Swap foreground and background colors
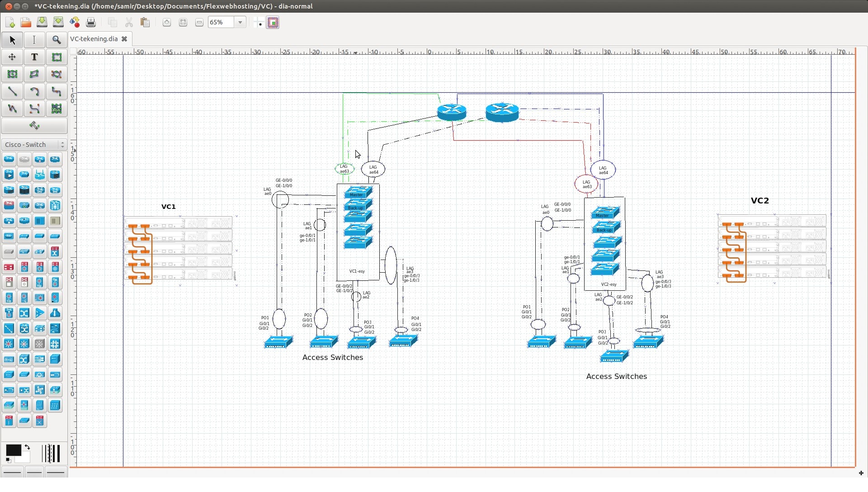The width and height of the screenshot is (868, 492). point(27,447)
